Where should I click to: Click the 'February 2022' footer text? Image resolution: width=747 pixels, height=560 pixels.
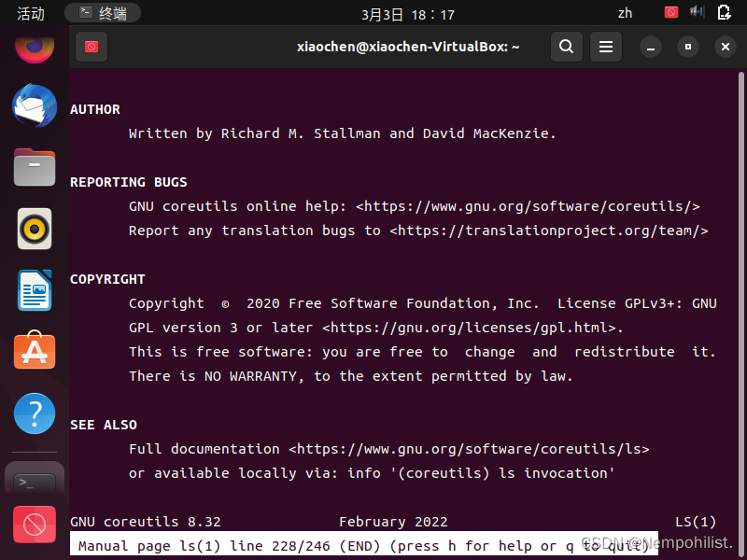click(x=393, y=522)
